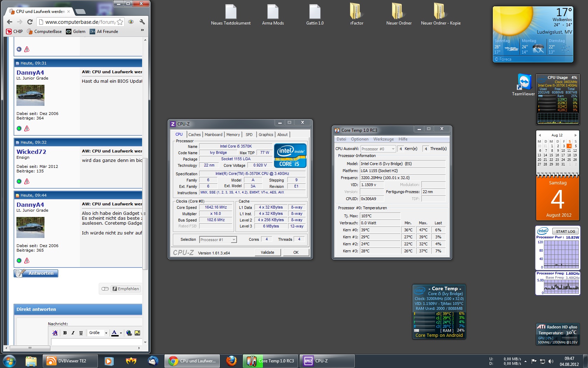Open the CHIP bookmark

click(x=14, y=32)
